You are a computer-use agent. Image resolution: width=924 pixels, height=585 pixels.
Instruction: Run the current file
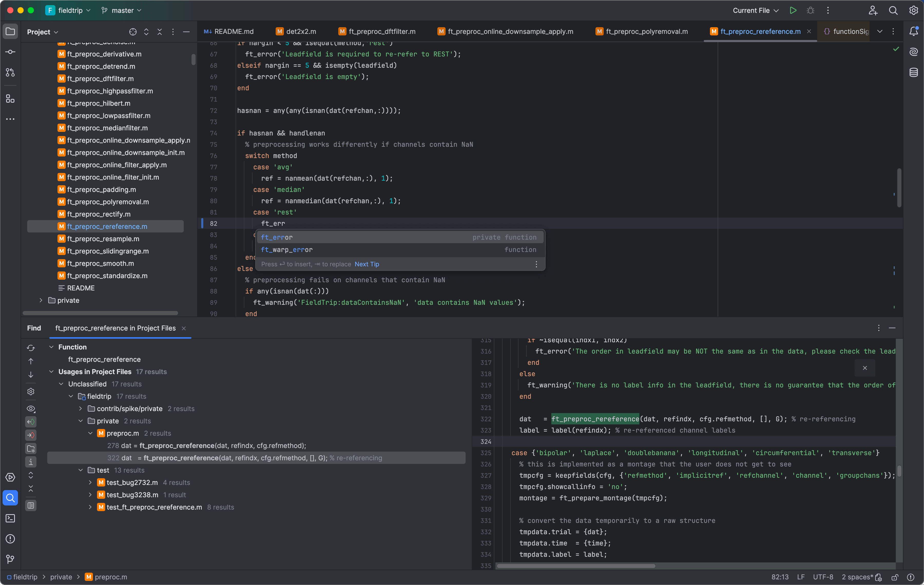[x=793, y=10]
